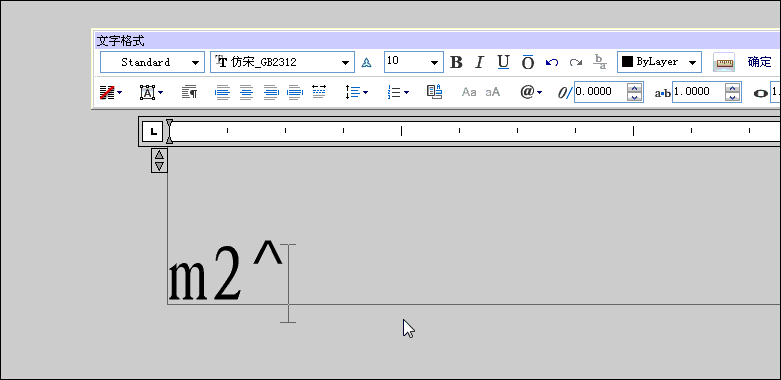Toggle the Annotative triangle icon
The width and height of the screenshot is (781, 380).
(366, 63)
